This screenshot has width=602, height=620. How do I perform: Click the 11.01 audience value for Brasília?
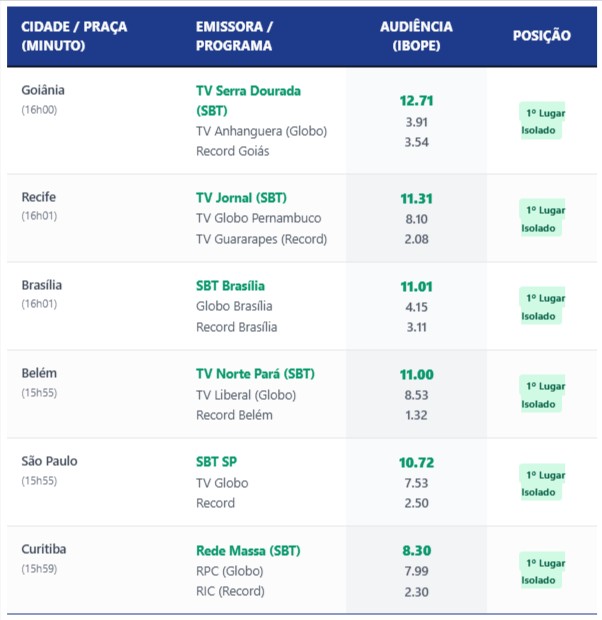click(416, 287)
